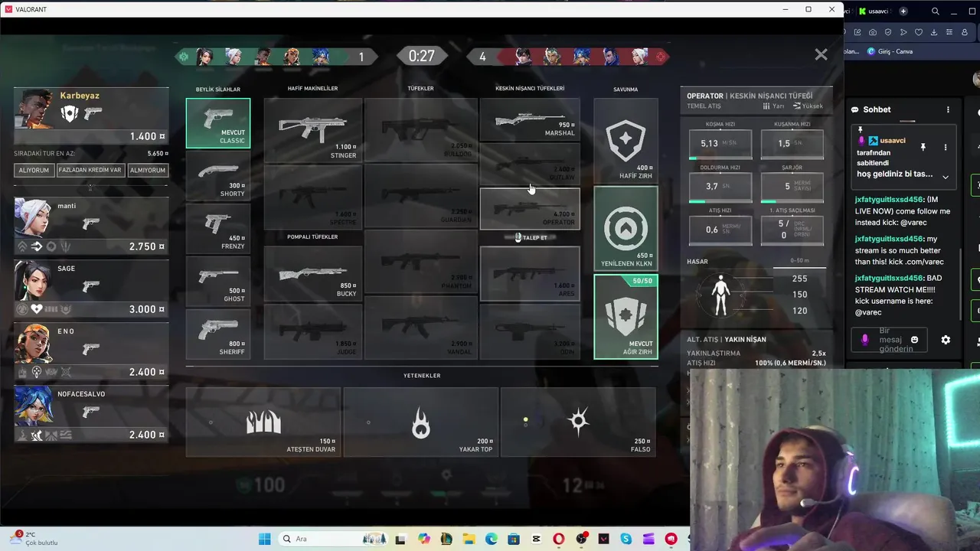
Task: Open Microsoft Store from taskbar
Action: click(x=513, y=539)
